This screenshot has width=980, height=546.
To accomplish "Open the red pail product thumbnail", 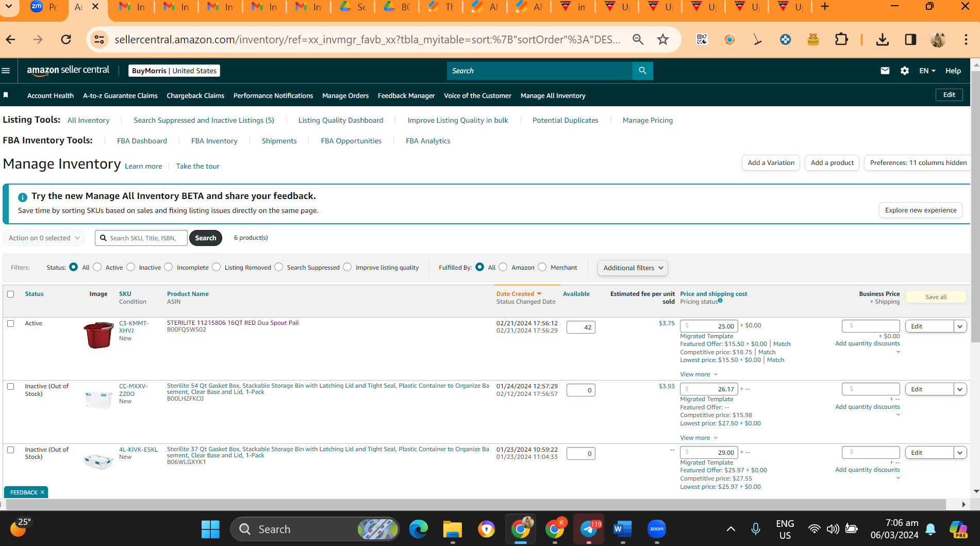I will (98, 335).
